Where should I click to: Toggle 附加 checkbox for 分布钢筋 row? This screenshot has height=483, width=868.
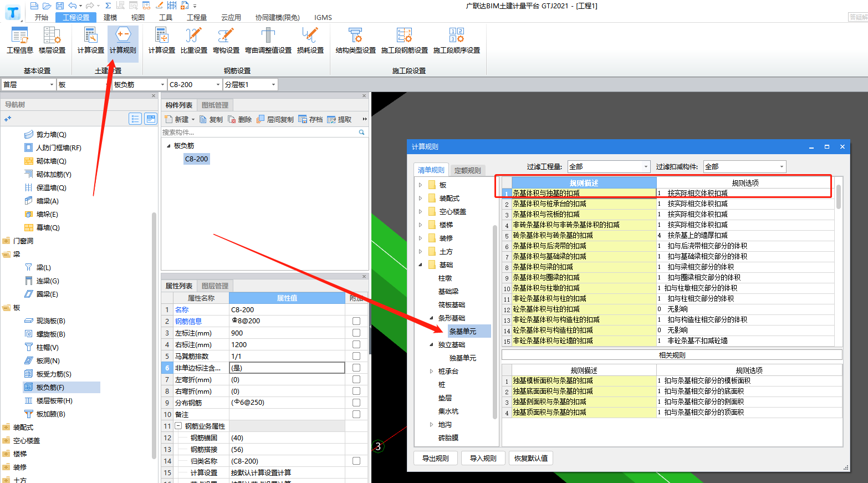[356, 403]
